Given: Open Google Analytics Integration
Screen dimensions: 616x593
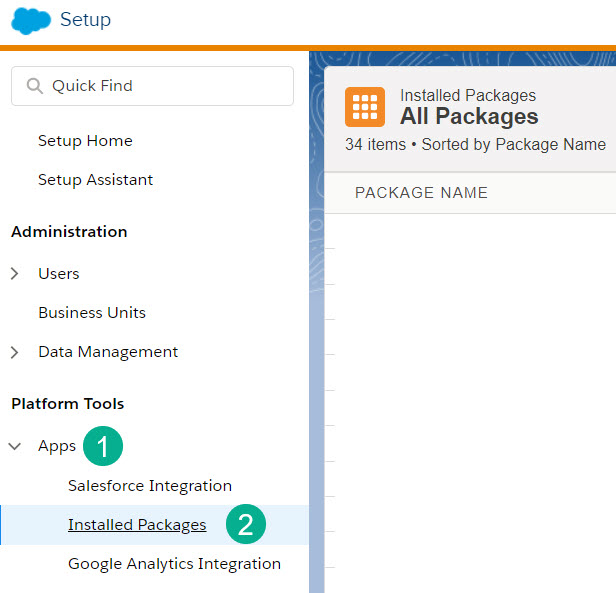Looking at the screenshot, I should click(x=174, y=564).
